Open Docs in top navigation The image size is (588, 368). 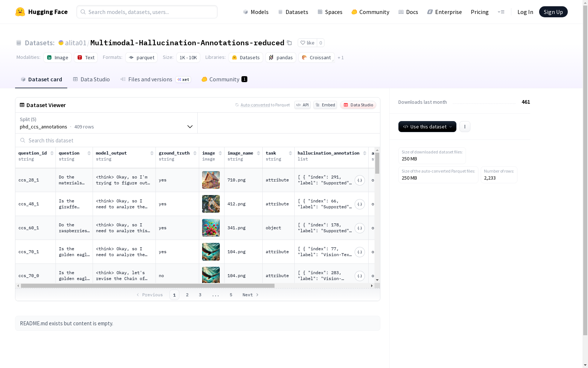pos(408,12)
